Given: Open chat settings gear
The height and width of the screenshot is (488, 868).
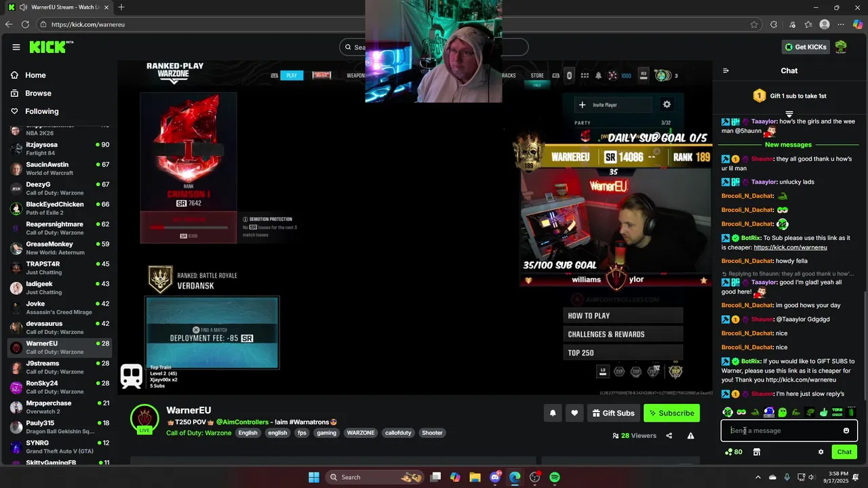Looking at the screenshot, I should point(821,451).
